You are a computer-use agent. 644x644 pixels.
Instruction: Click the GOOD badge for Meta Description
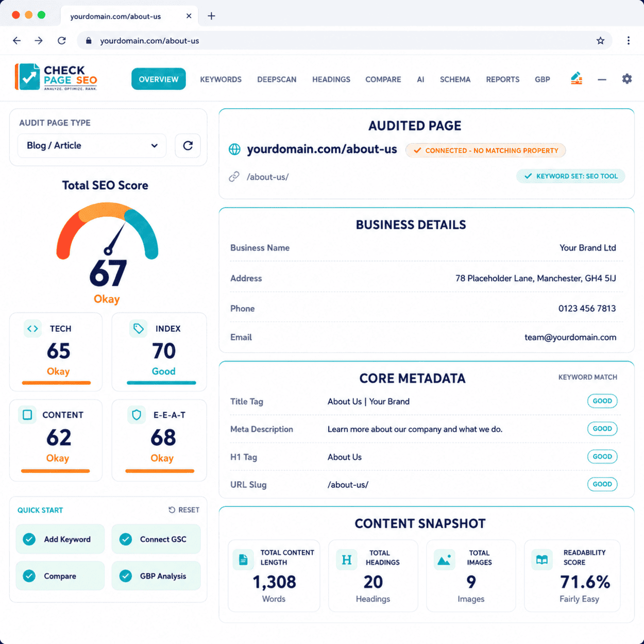point(602,429)
